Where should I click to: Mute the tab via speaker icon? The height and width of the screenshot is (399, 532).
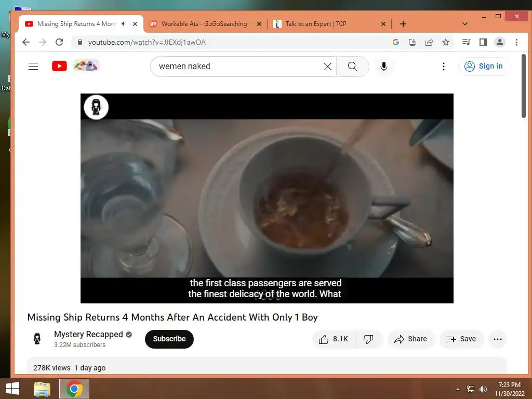(124, 24)
